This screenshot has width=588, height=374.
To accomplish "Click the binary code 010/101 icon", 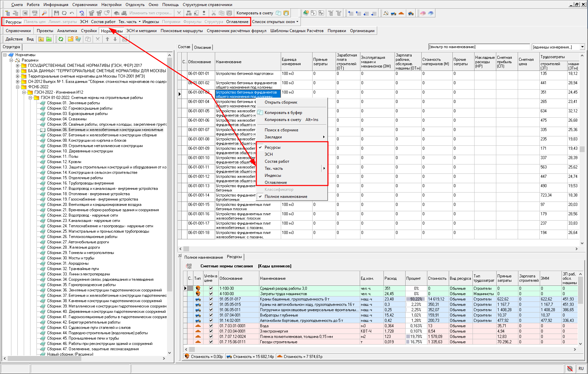I will [189, 266].
